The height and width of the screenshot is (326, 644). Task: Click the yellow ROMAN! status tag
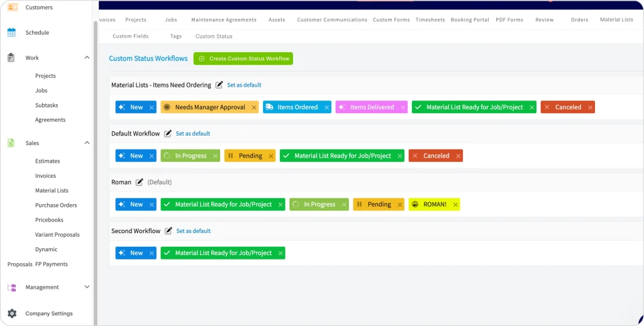[435, 205]
